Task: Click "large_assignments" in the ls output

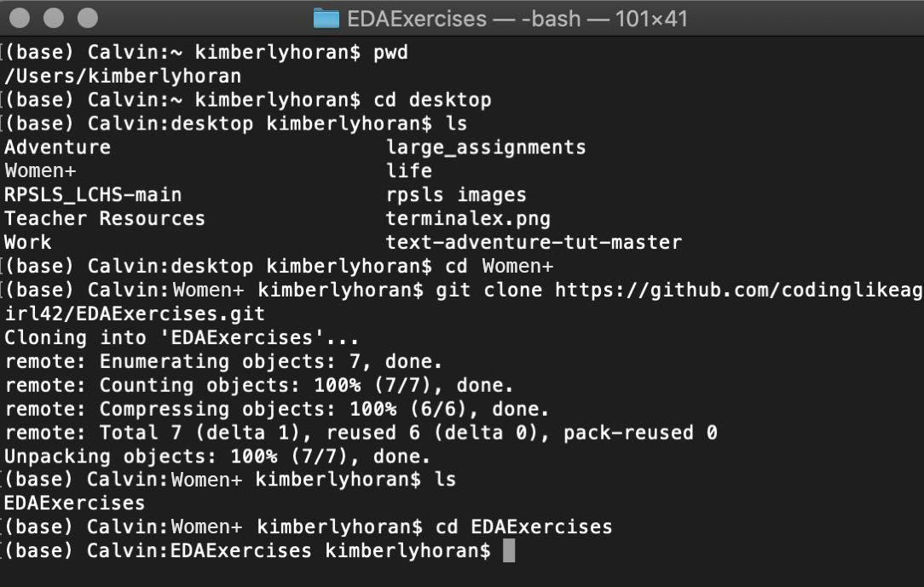Action: pos(486,147)
